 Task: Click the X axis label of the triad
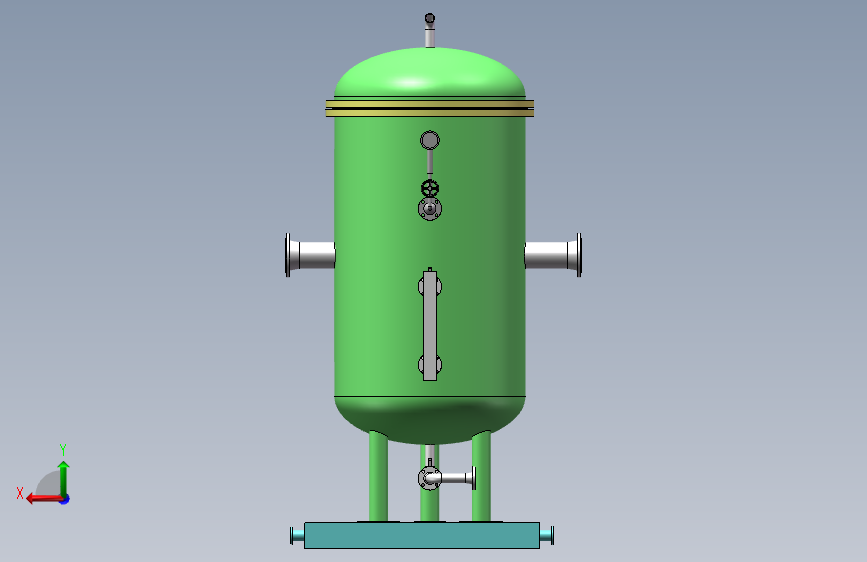[20, 493]
